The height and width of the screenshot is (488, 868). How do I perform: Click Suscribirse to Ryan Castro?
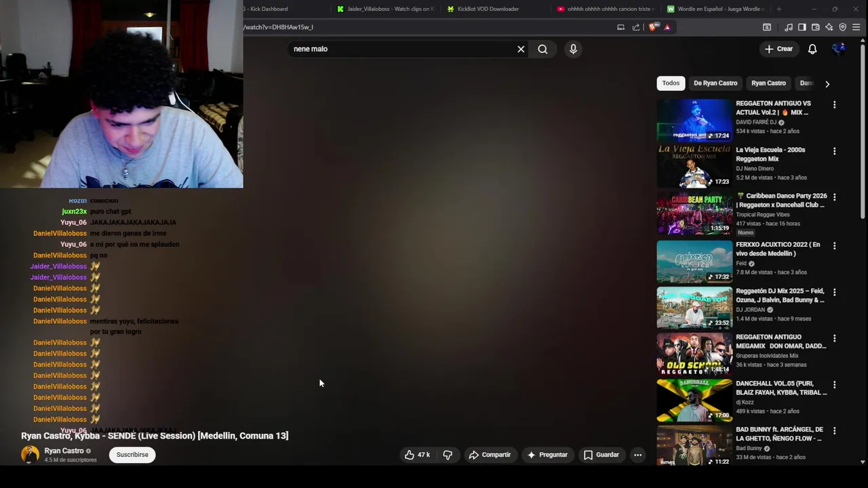click(x=132, y=455)
